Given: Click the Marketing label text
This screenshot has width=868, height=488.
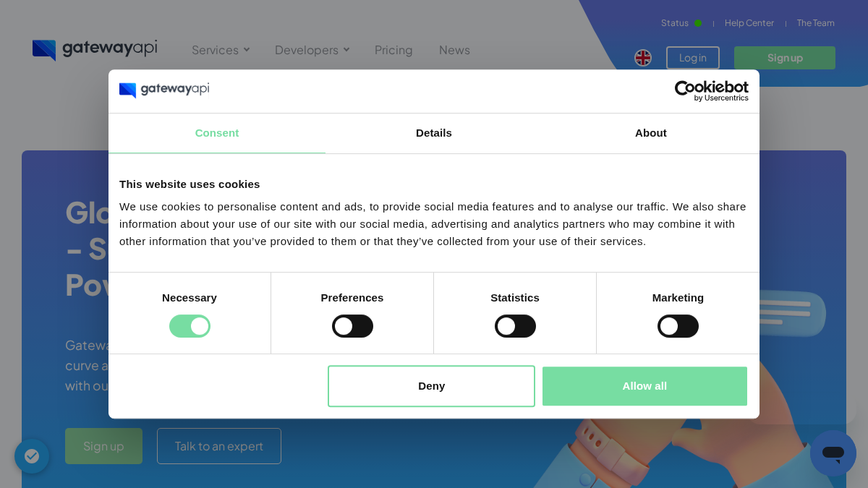Looking at the screenshot, I should 678,298.
